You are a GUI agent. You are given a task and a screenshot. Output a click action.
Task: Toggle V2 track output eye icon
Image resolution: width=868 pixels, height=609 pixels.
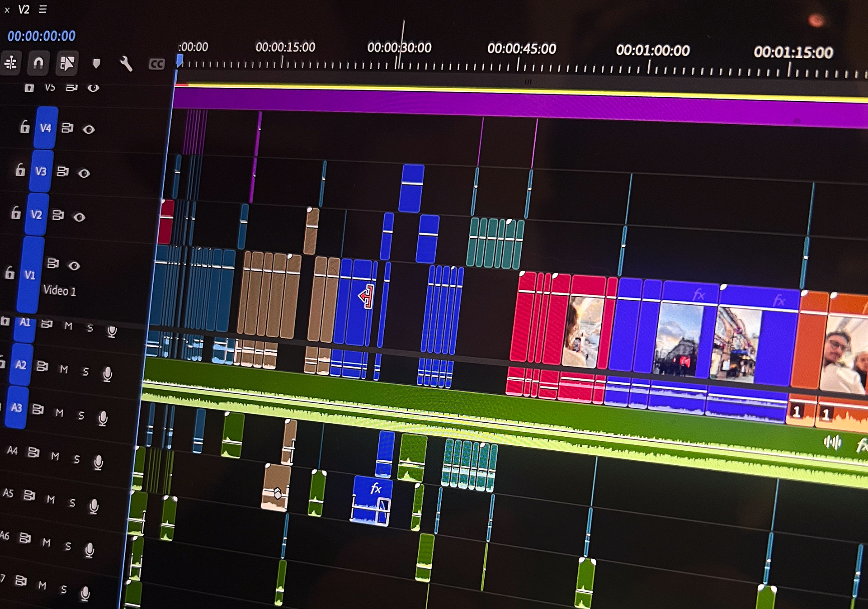80,217
